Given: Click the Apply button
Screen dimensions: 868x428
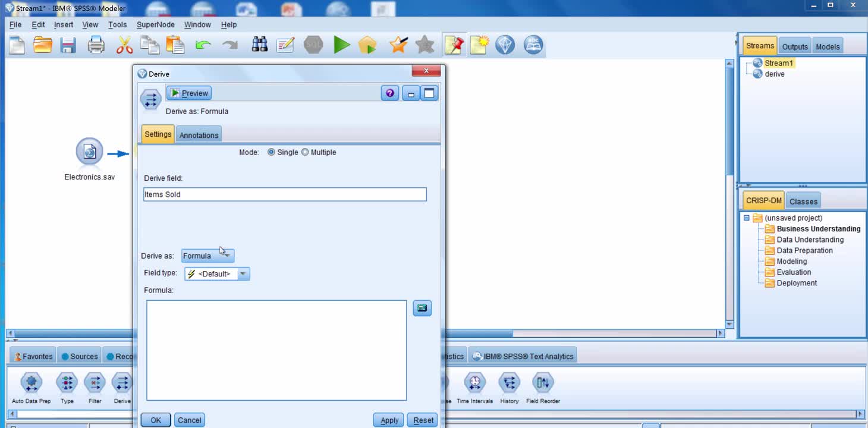Looking at the screenshot, I should pos(389,420).
